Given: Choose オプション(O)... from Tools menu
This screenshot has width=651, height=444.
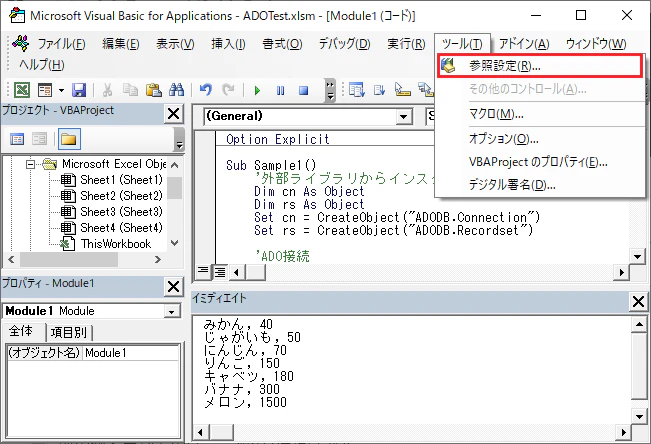Looking at the screenshot, I should [540, 139].
